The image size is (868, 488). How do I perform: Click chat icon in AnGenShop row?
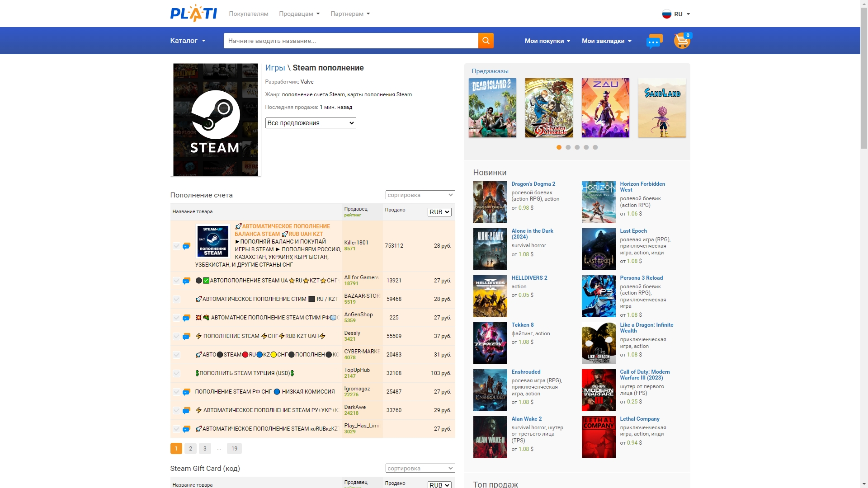point(186,318)
